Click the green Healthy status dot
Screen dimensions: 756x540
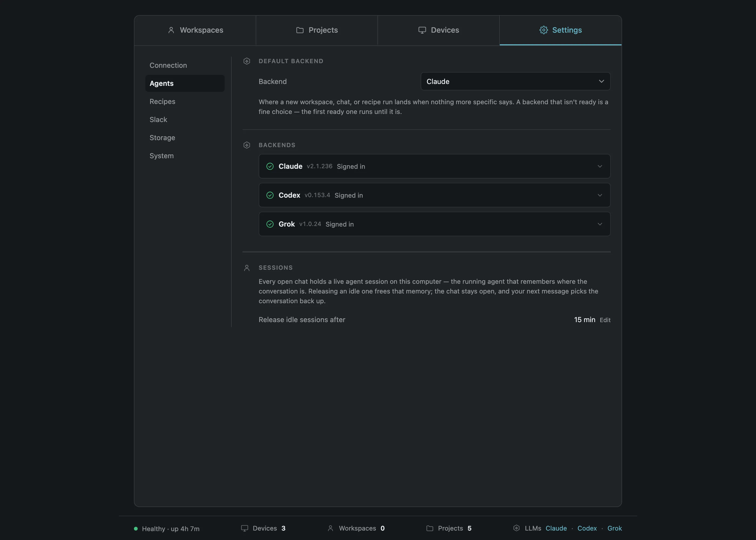[x=136, y=529]
